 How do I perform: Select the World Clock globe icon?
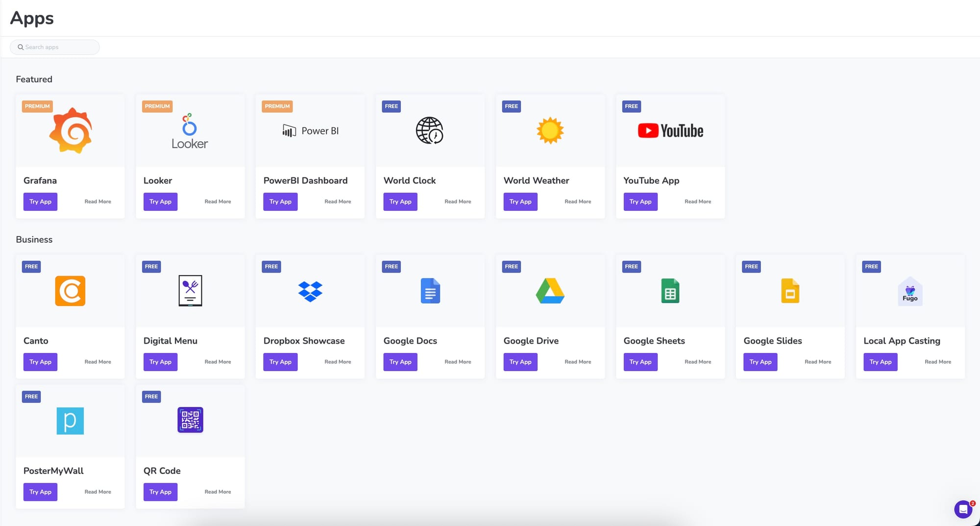coord(429,130)
